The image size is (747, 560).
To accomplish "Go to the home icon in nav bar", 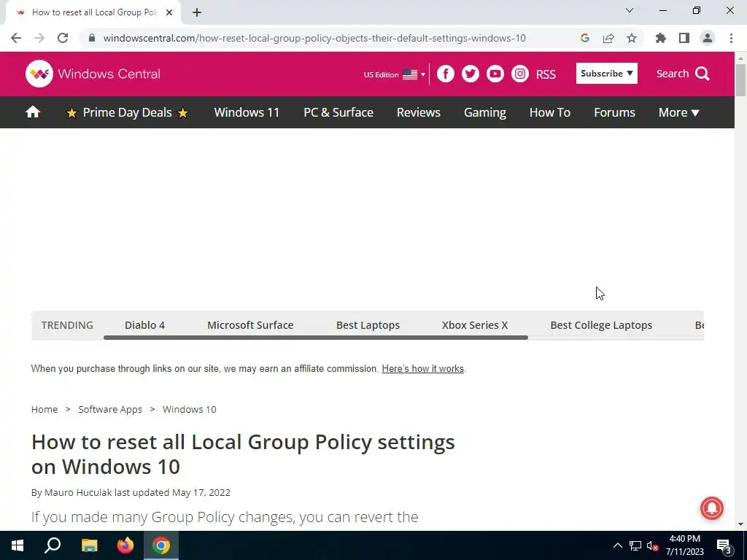I will click(x=33, y=112).
